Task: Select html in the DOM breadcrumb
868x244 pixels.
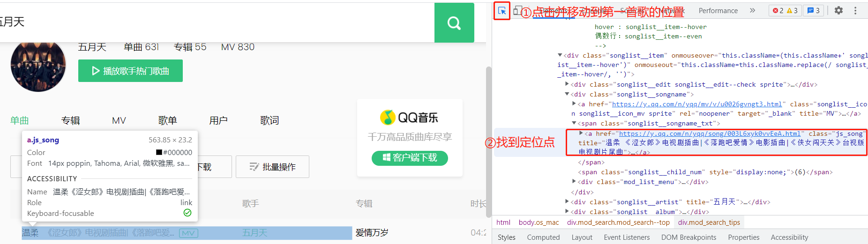Action: tap(503, 222)
